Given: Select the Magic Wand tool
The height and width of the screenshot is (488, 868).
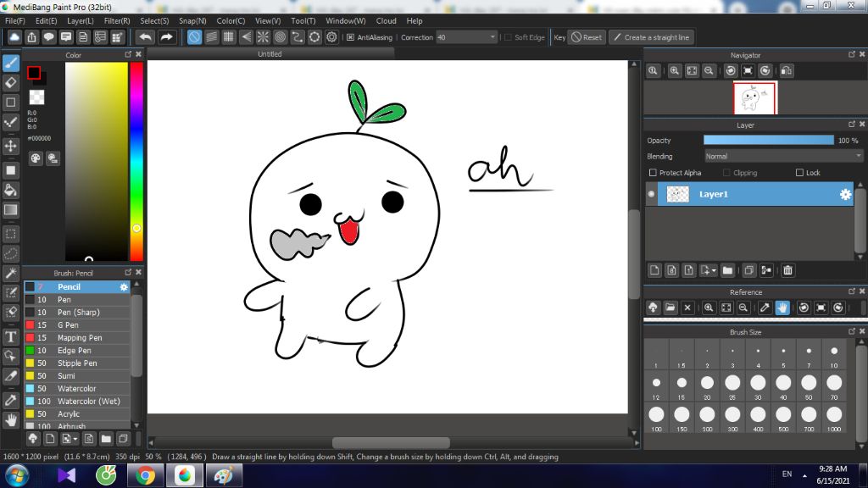Looking at the screenshot, I should [10, 273].
